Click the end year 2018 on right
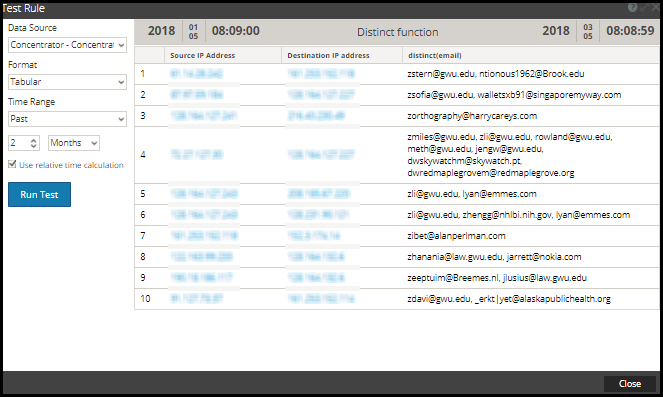The height and width of the screenshot is (397, 663). point(556,31)
